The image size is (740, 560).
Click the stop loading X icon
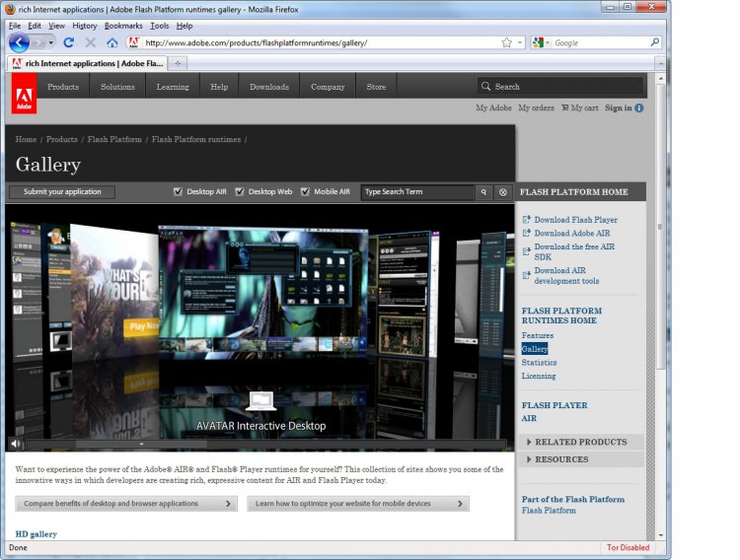(90, 43)
